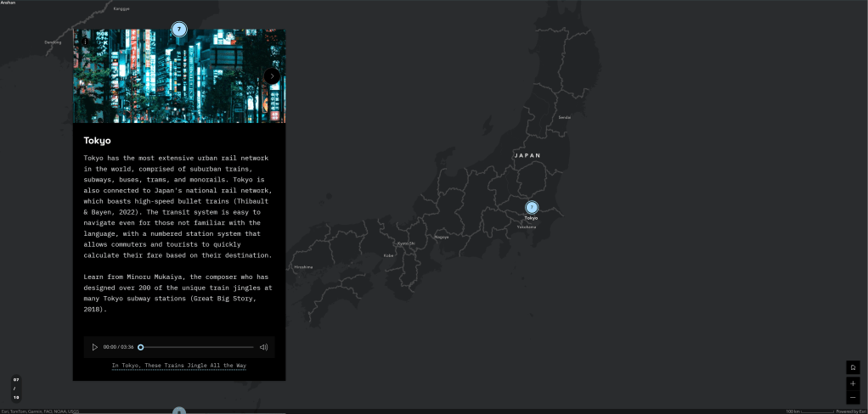Open the slide counter 07 / 10
Viewport: 868px width, 414px height.
pos(15,388)
